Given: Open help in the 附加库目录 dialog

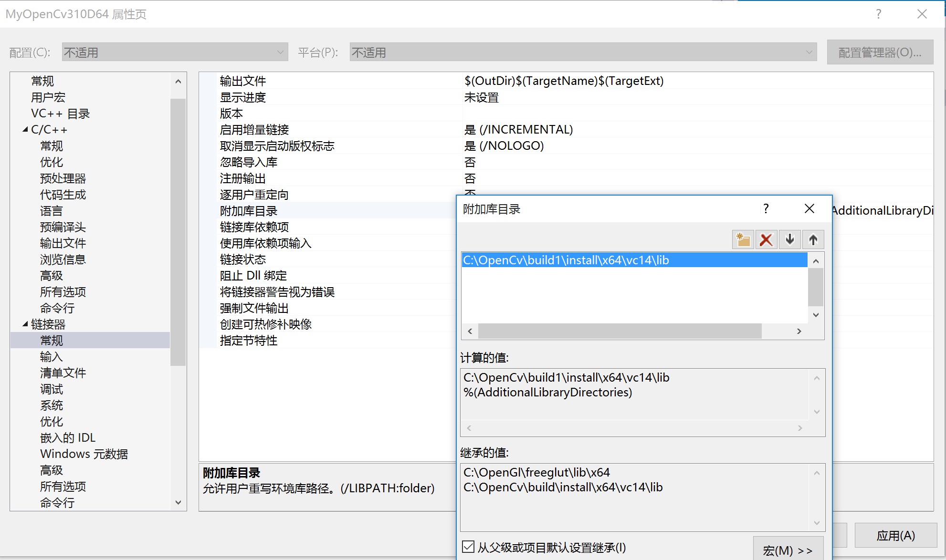Looking at the screenshot, I should 766,208.
